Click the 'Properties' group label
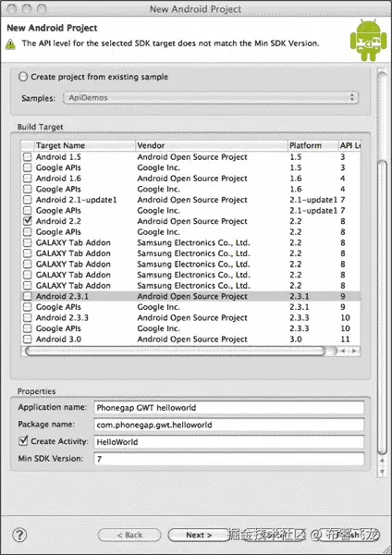 coord(36,391)
